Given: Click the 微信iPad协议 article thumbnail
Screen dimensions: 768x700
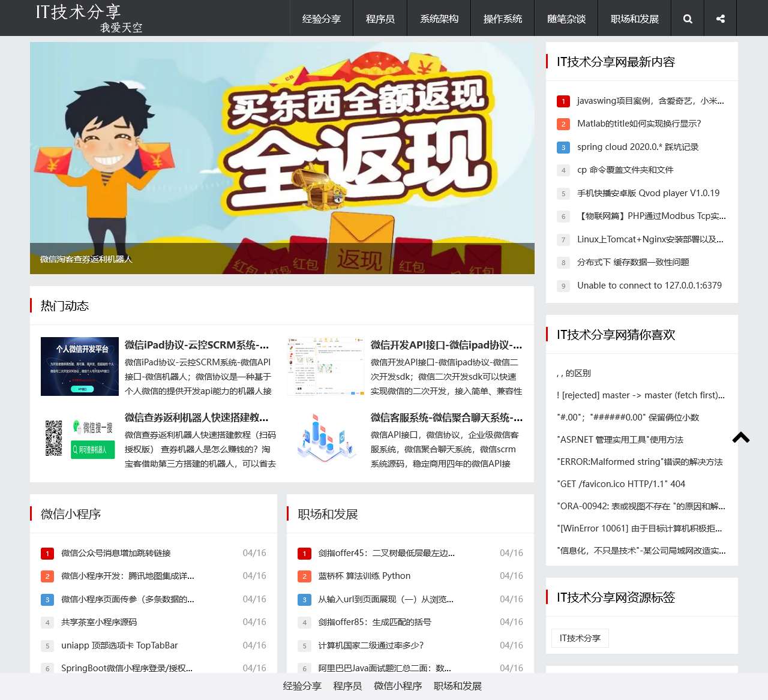Looking at the screenshot, I should click(79, 366).
